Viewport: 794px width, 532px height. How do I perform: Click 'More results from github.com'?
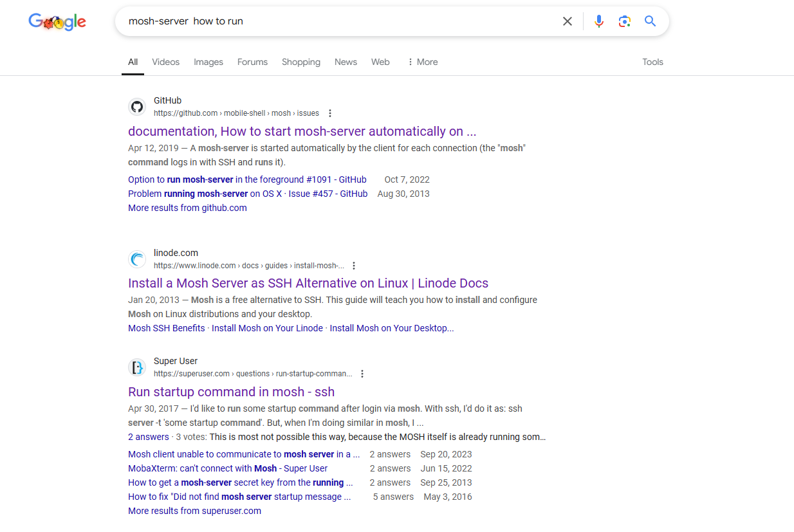pos(187,208)
